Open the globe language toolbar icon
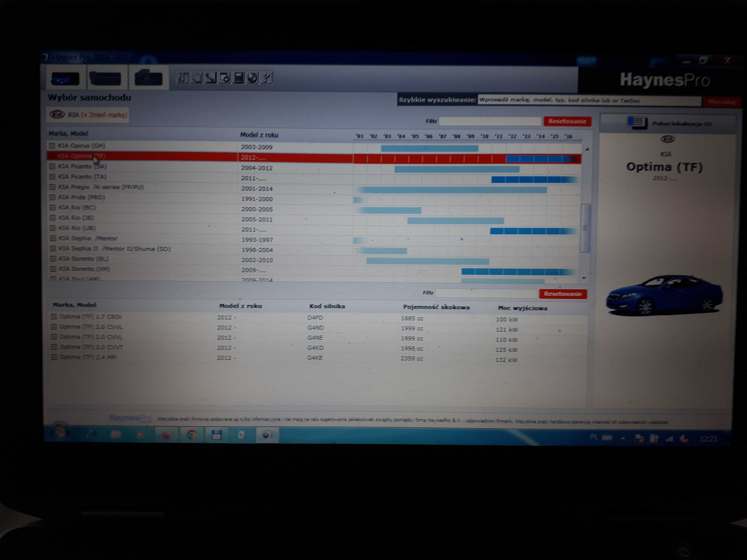 tap(252, 78)
